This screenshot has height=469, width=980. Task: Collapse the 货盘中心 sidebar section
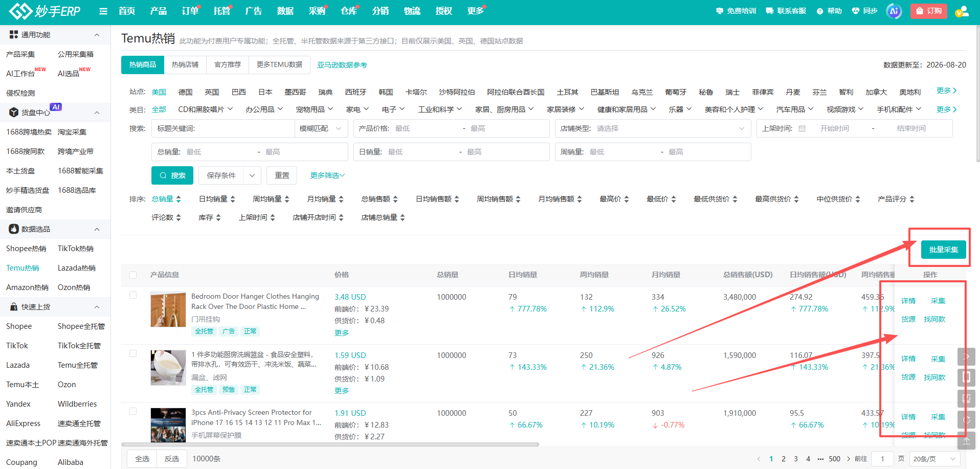[x=97, y=113]
